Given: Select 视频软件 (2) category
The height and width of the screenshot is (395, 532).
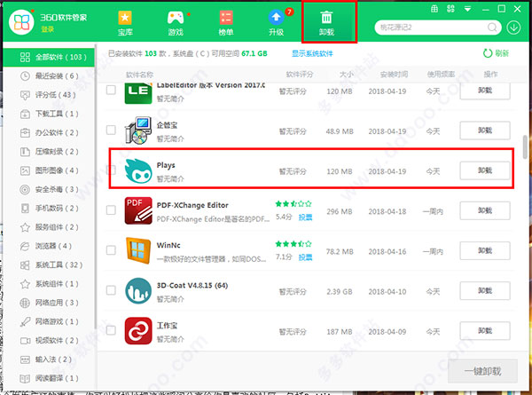Looking at the screenshot, I should pos(49,340).
